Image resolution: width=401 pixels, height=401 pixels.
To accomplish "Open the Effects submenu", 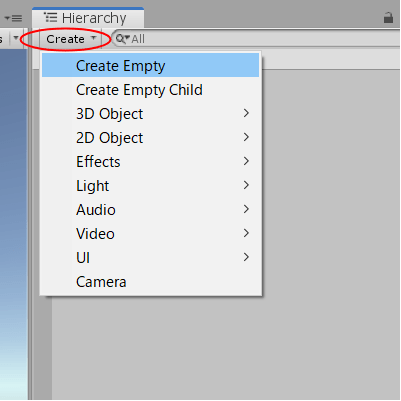I will [150, 162].
